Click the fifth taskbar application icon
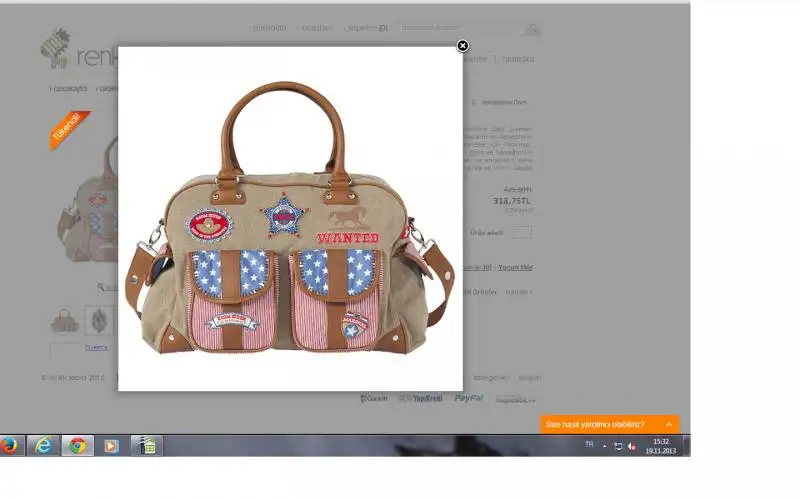 146,446
